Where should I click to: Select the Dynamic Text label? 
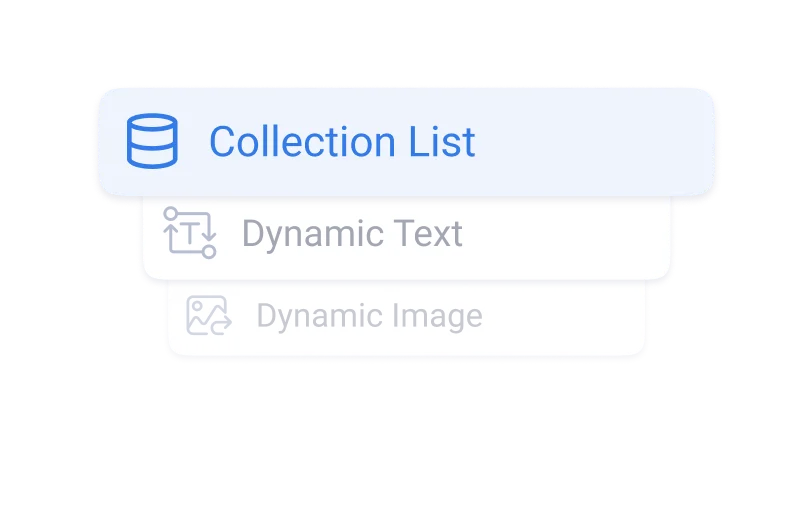(x=352, y=234)
